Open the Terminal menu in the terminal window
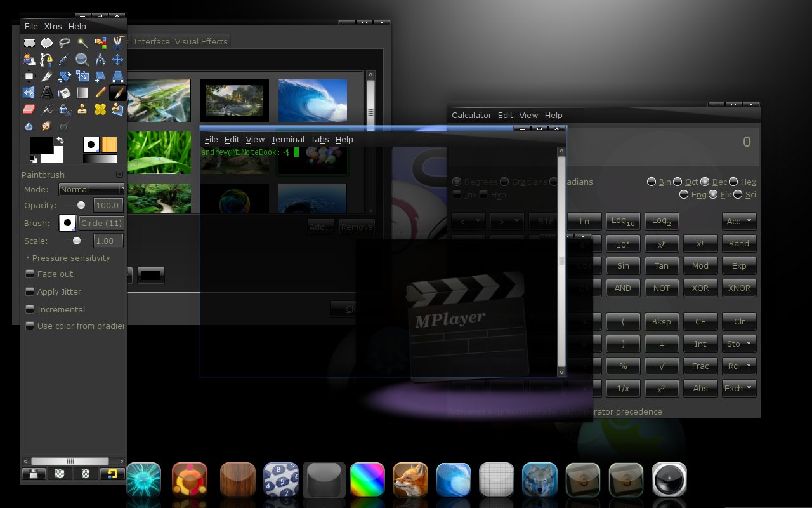Screen dimensions: 812x508 (288, 140)
